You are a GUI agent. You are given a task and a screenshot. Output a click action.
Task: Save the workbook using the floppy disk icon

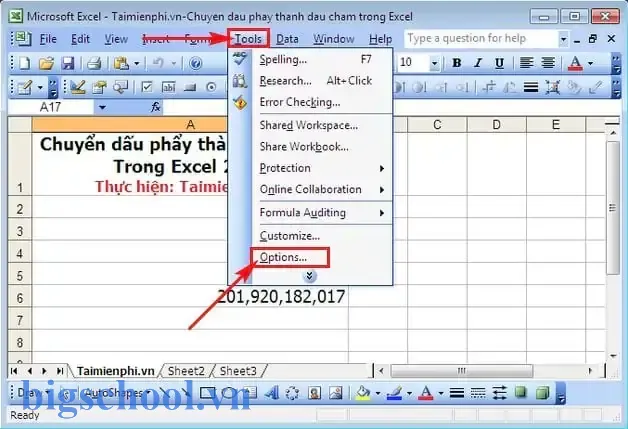click(68, 63)
